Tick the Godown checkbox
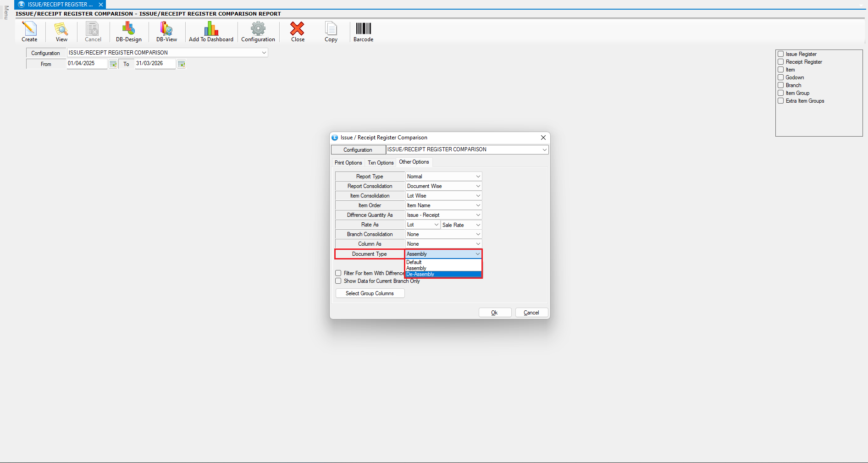 (x=780, y=77)
